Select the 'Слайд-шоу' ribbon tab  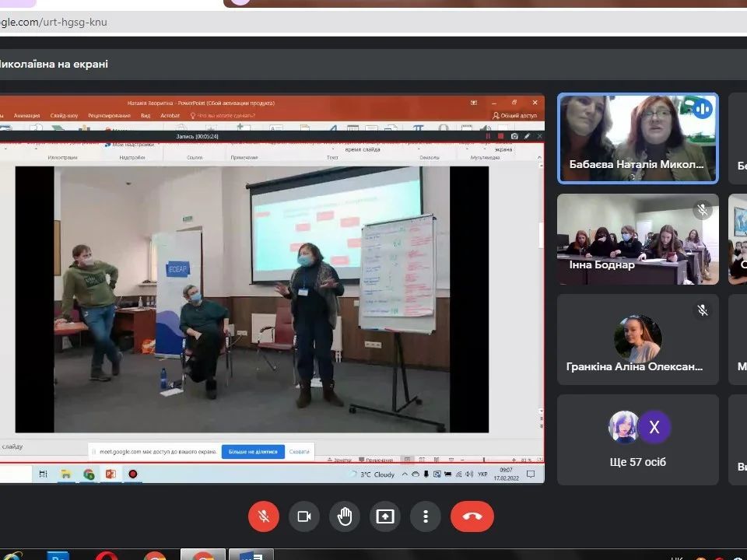pyautogui.click(x=64, y=116)
